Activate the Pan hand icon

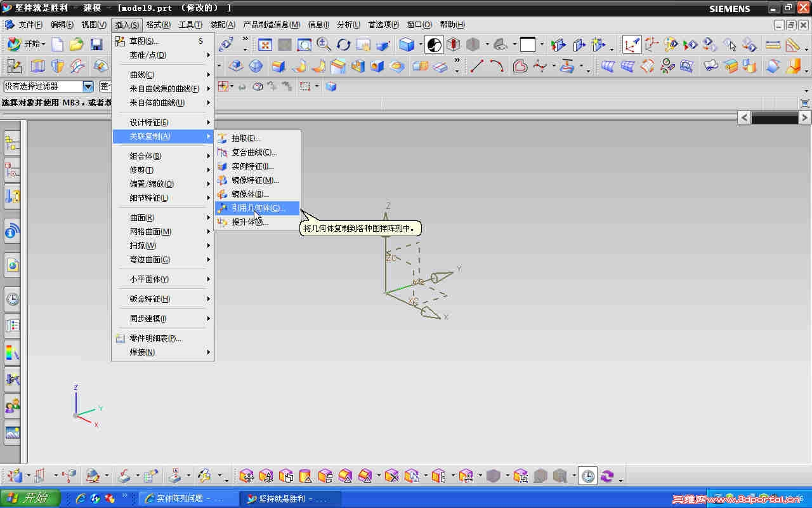coord(363,44)
